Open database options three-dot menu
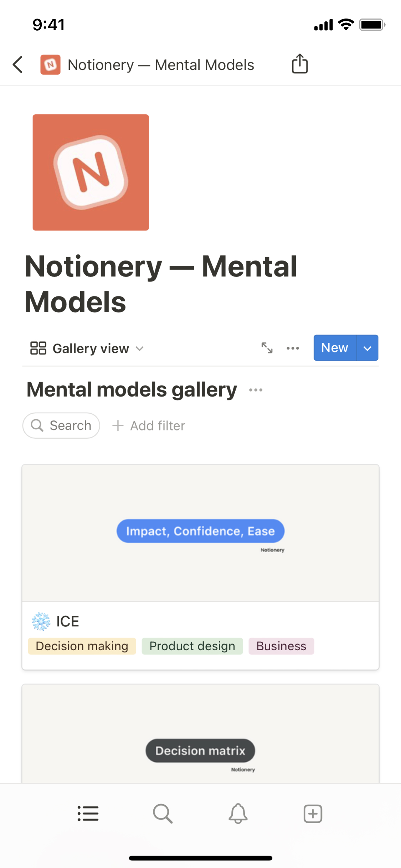The width and height of the screenshot is (401, 868). [293, 348]
